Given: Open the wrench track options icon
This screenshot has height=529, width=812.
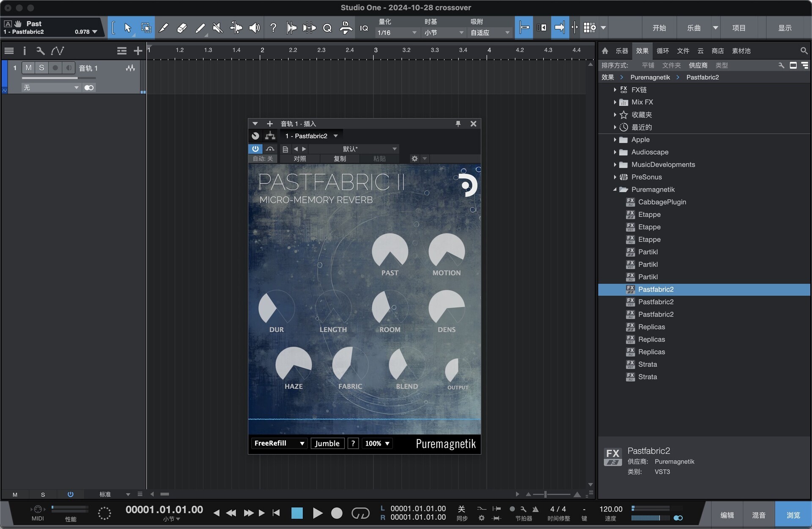Looking at the screenshot, I should (40, 51).
